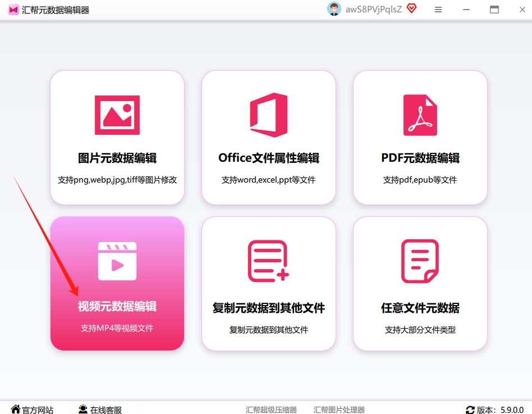
Task: Open 在线客服 support link
Action: (106, 410)
